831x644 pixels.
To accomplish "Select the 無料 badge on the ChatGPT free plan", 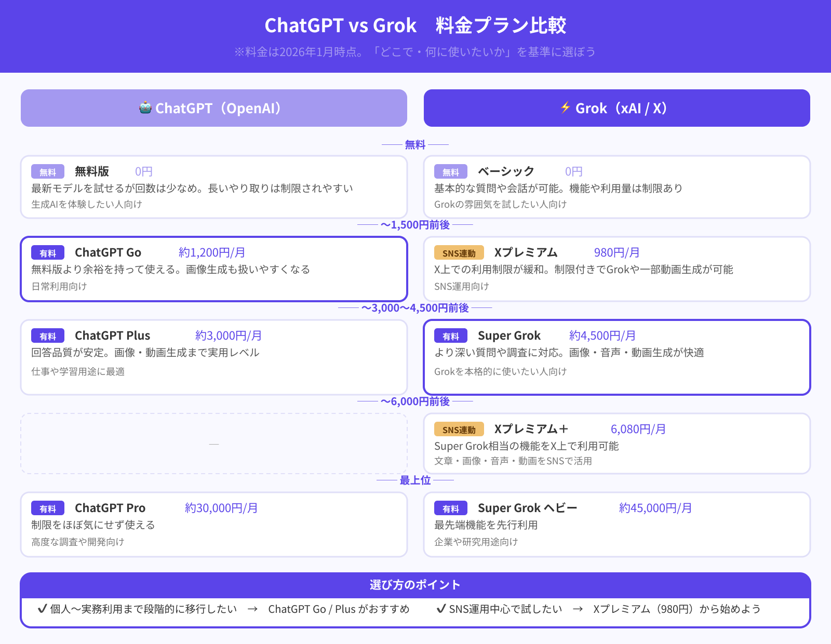I will 47,171.
